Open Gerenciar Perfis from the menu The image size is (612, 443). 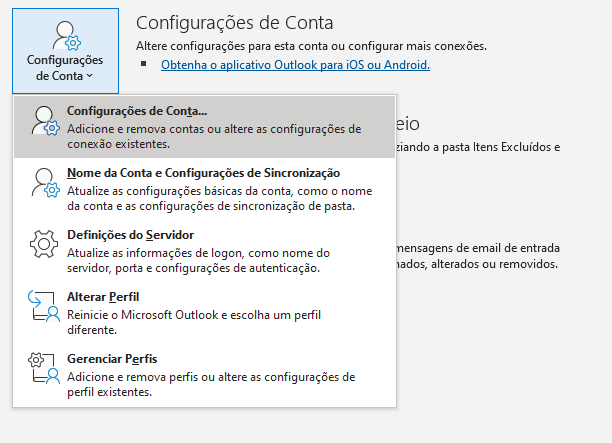pos(205,375)
